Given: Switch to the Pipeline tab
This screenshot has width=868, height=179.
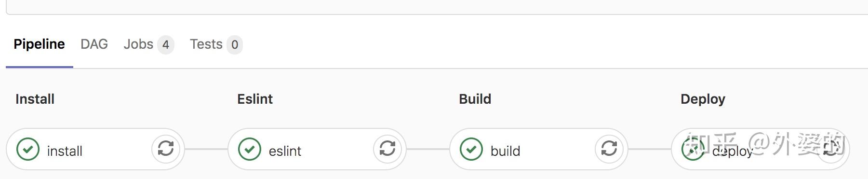Looking at the screenshot, I should [x=39, y=44].
